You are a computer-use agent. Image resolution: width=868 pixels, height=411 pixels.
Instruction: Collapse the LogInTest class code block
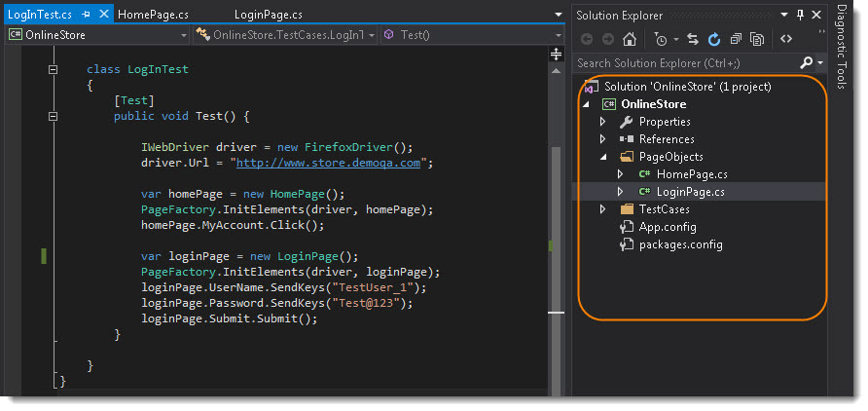coord(53,70)
